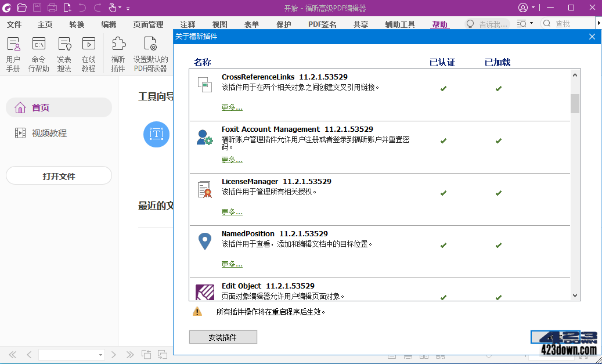
Task: Select the hand touch mode icon
Action: pos(113,8)
